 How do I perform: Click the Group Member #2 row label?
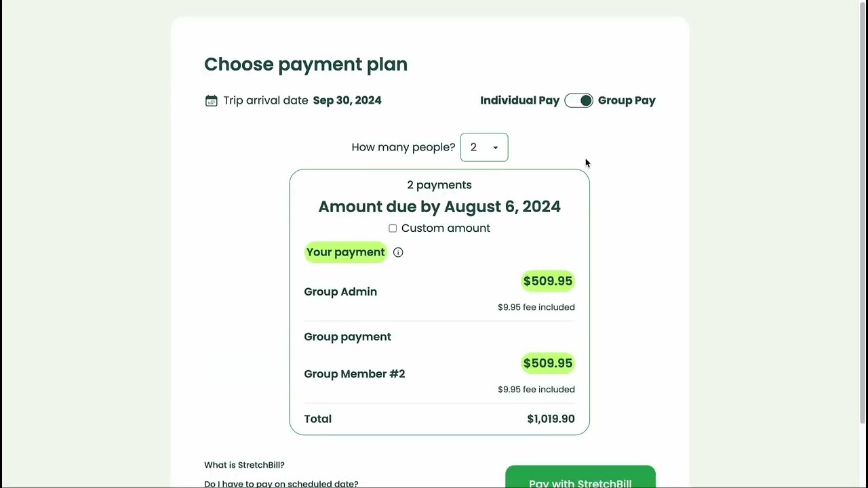tap(354, 374)
